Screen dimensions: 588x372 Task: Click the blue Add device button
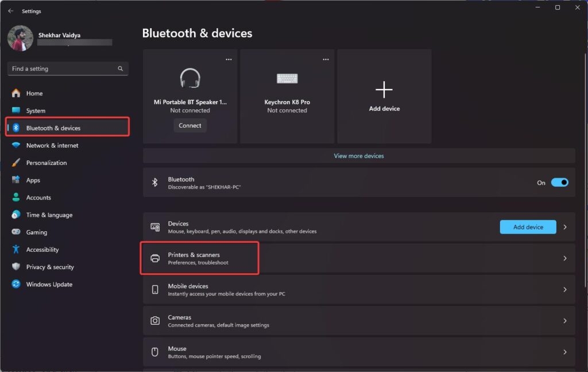pyautogui.click(x=528, y=227)
